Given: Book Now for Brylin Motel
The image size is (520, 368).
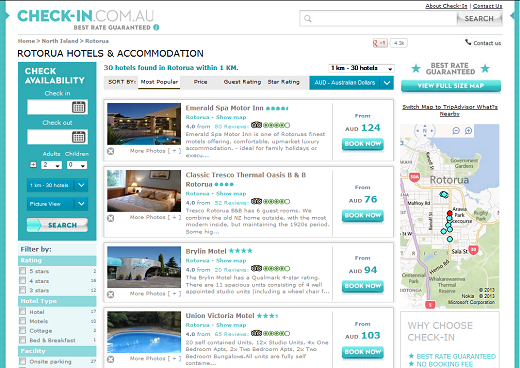Looking at the screenshot, I should (363, 286).
